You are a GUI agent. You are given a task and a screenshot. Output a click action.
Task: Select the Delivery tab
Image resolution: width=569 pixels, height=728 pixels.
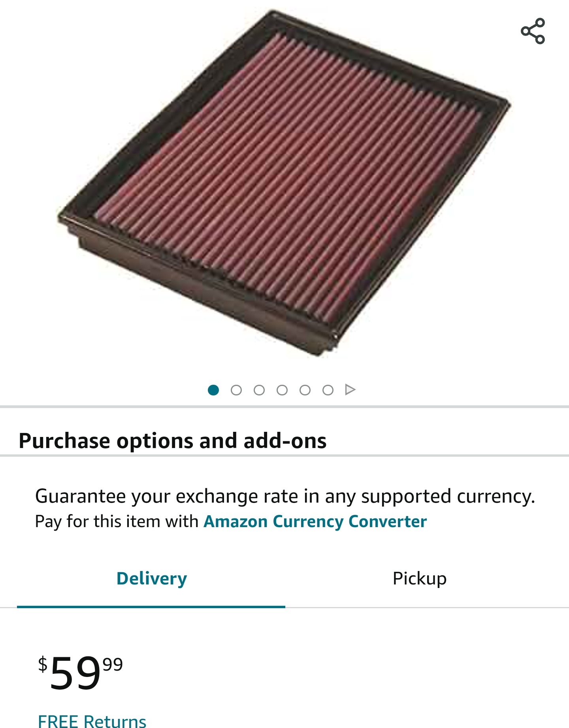pyautogui.click(x=151, y=579)
